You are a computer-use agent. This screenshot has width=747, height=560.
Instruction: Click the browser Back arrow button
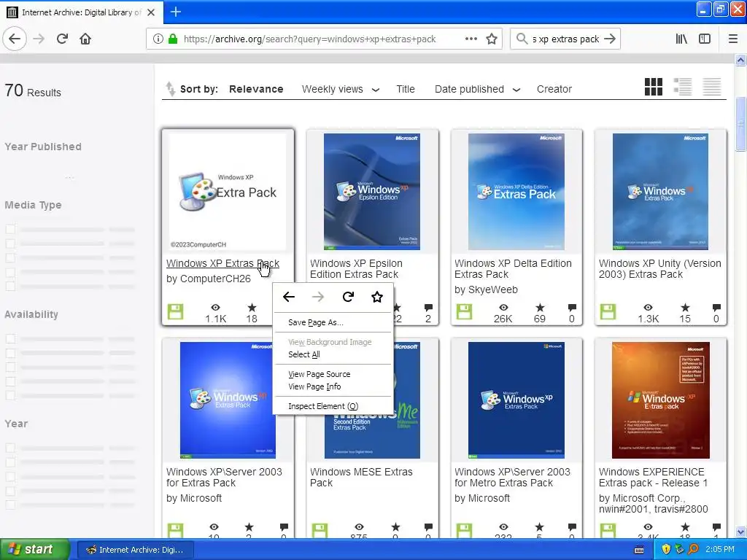coord(15,39)
